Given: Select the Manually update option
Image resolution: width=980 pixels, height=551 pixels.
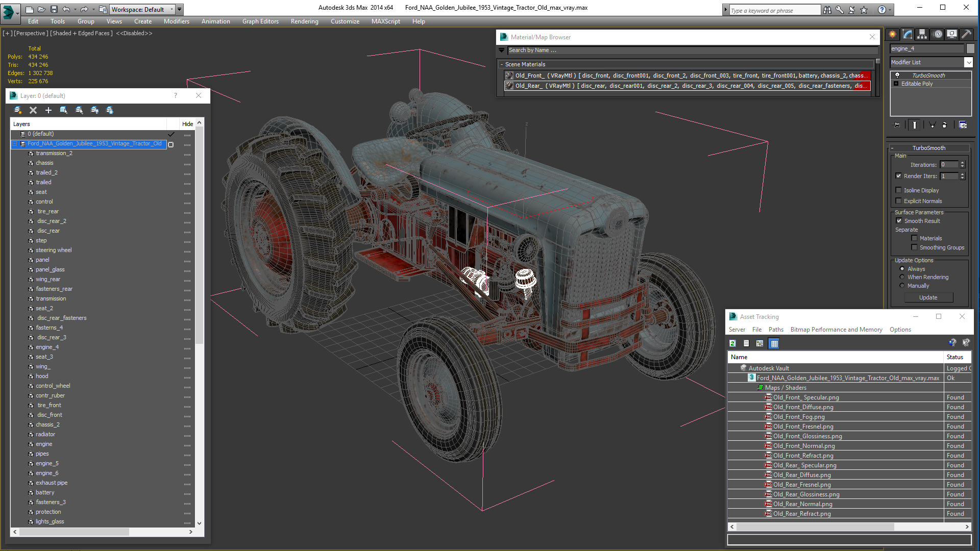Looking at the screenshot, I should (902, 286).
